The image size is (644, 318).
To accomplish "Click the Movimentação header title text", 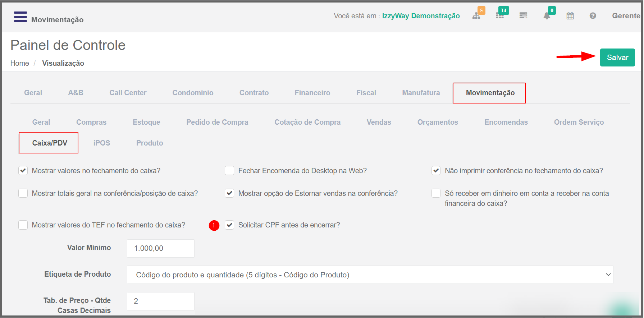I will click(57, 20).
